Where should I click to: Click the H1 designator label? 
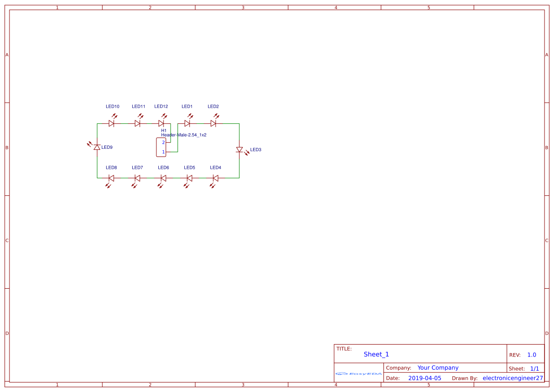(163, 131)
